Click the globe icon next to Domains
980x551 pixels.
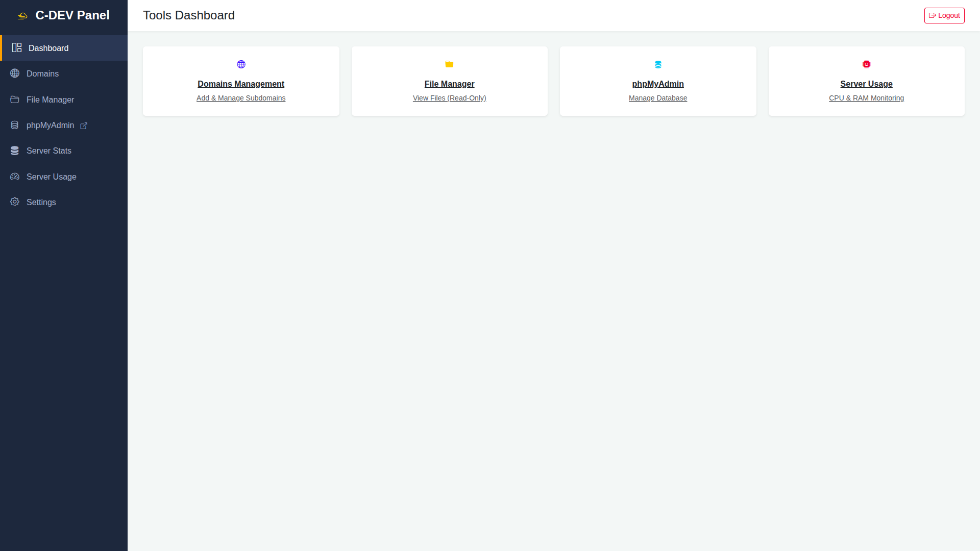pos(15,73)
